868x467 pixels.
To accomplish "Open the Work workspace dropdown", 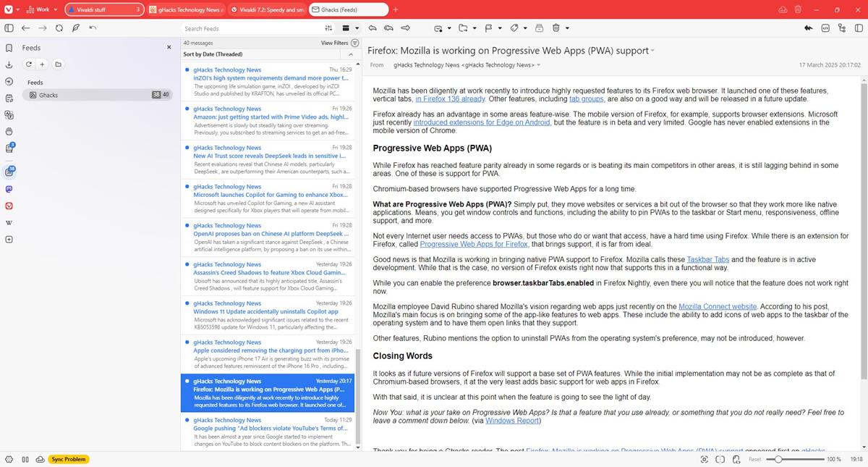I will coord(42,9).
